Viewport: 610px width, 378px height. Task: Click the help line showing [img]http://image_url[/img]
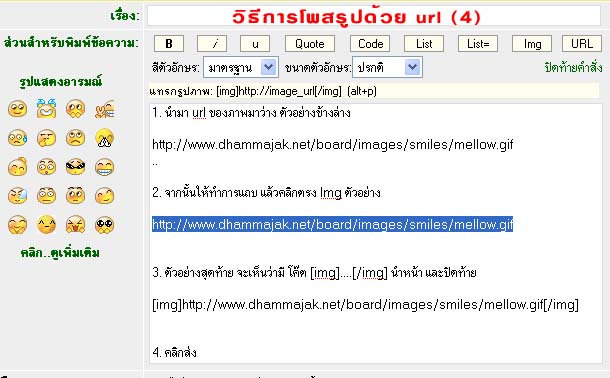point(374,91)
